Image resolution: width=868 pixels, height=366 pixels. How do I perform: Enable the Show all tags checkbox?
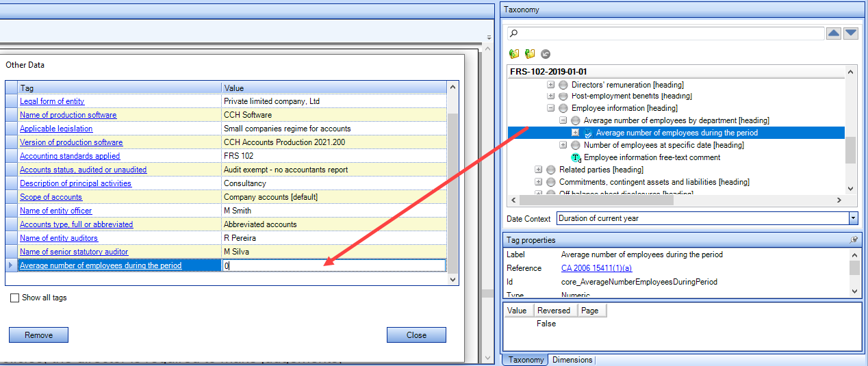point(14,298)
